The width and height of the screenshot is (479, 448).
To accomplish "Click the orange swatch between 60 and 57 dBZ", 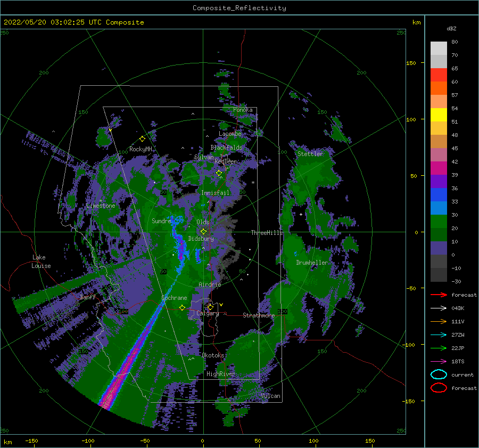I will (x=439, y=88).
